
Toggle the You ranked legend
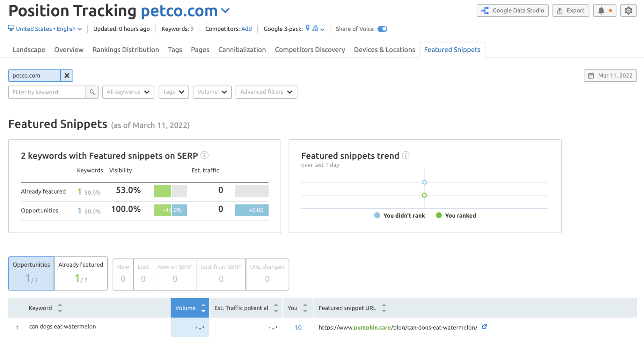click(x=456, y=215)
